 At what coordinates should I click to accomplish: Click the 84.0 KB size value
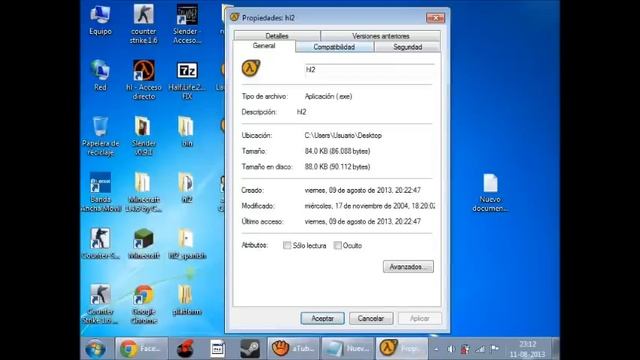click(337, 151)
